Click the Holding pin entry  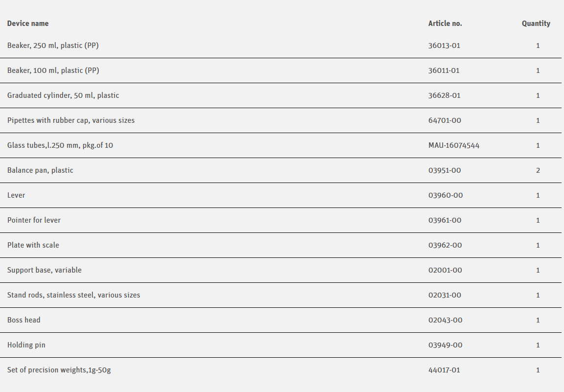tap(26, 345)
